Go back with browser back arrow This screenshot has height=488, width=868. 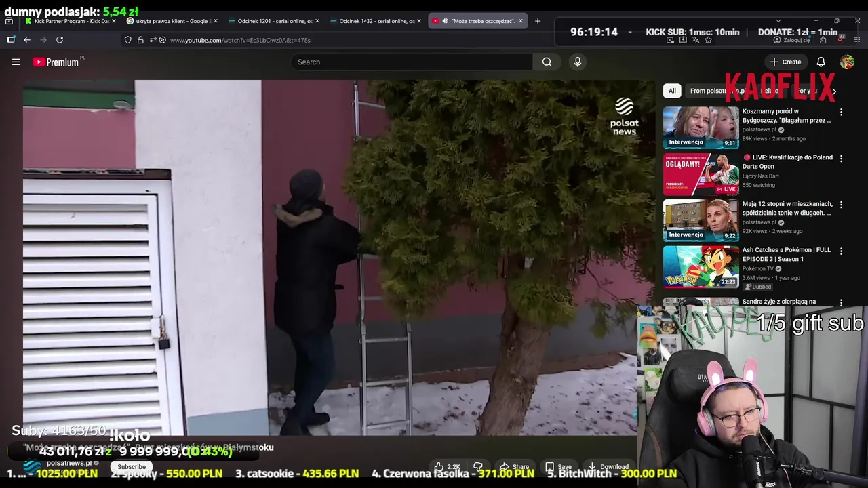coord(27,40)
